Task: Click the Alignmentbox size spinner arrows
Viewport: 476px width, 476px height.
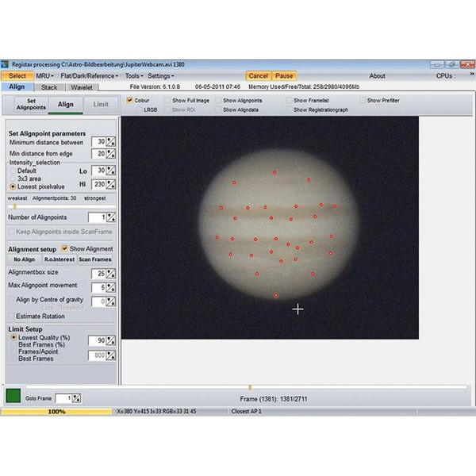Action: point(110,273)
